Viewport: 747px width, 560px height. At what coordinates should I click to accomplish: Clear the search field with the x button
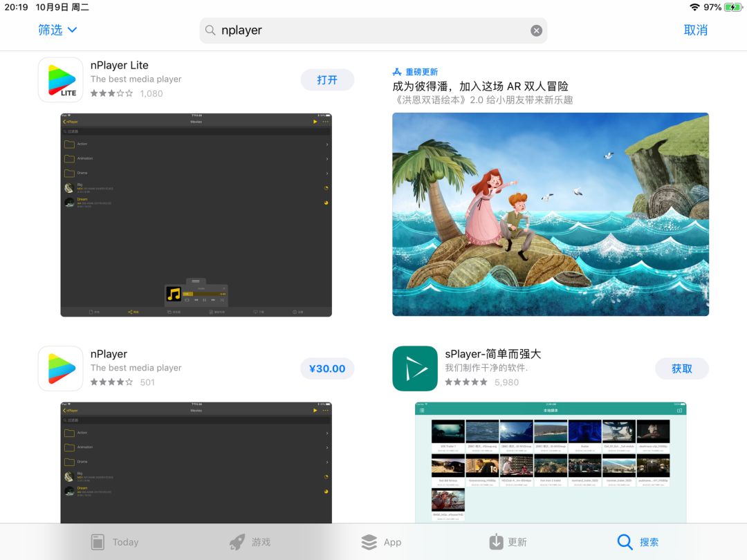[536, 30]
